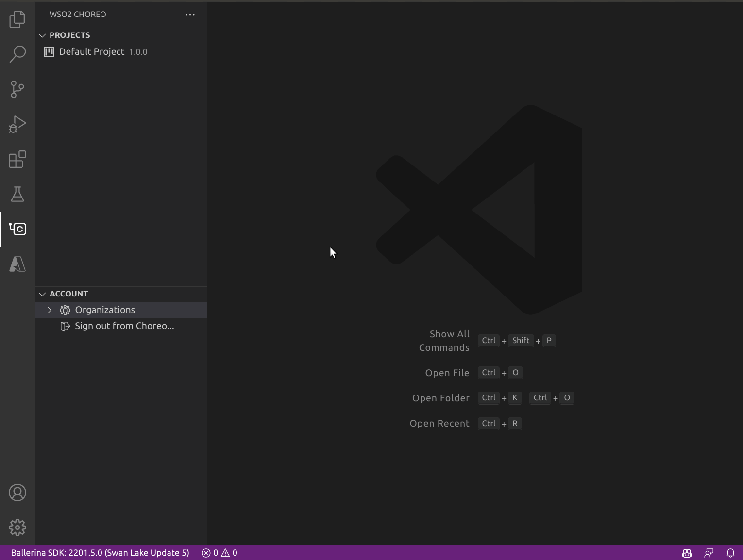This screenshot has height=560, width=743.
Task: Select the WSO2 Choreo activity icon
Action: (17, 229)
